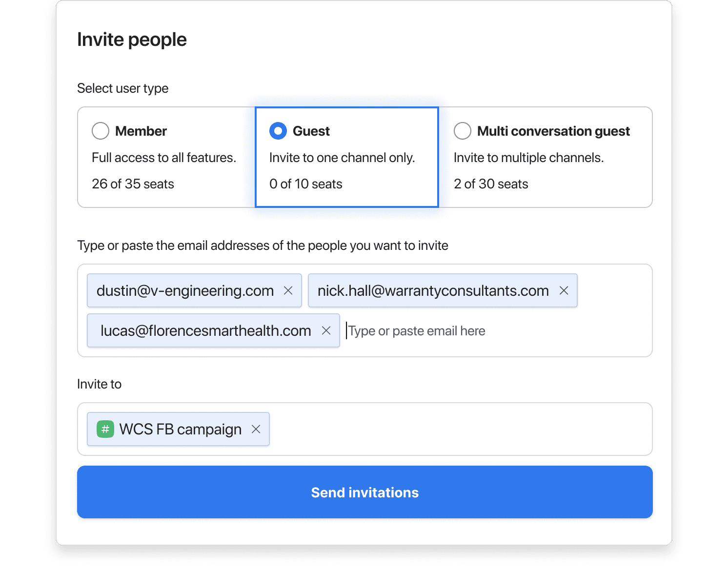Remove the nick.hall@warrantyconsultants.com email chip

point(564,290)
